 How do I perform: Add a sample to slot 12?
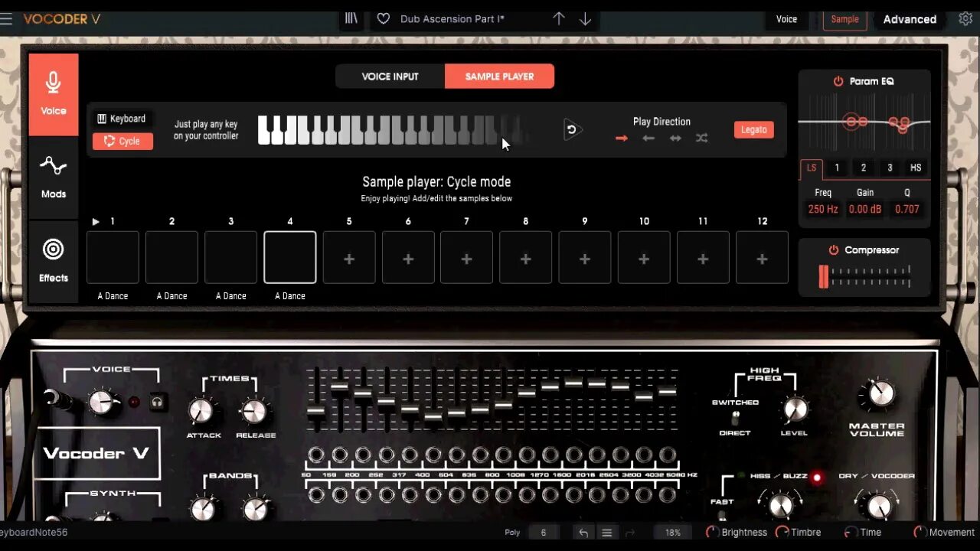(x=762, y=258)
